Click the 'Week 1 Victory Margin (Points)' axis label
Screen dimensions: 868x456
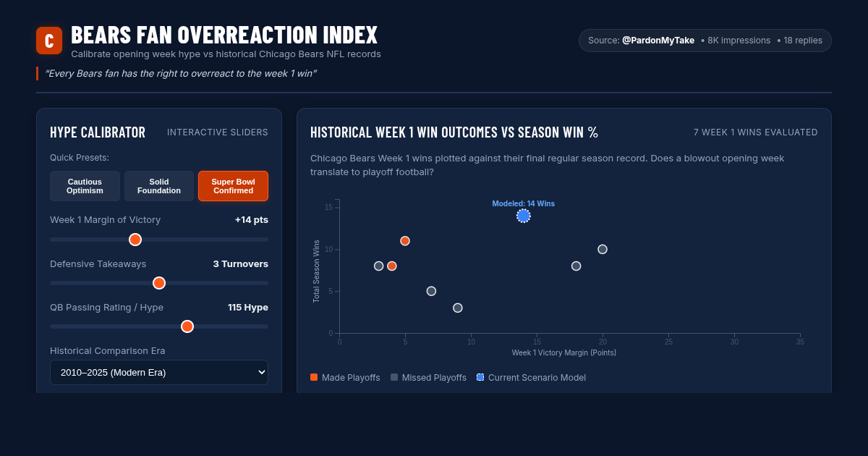[x=564, y=352]
